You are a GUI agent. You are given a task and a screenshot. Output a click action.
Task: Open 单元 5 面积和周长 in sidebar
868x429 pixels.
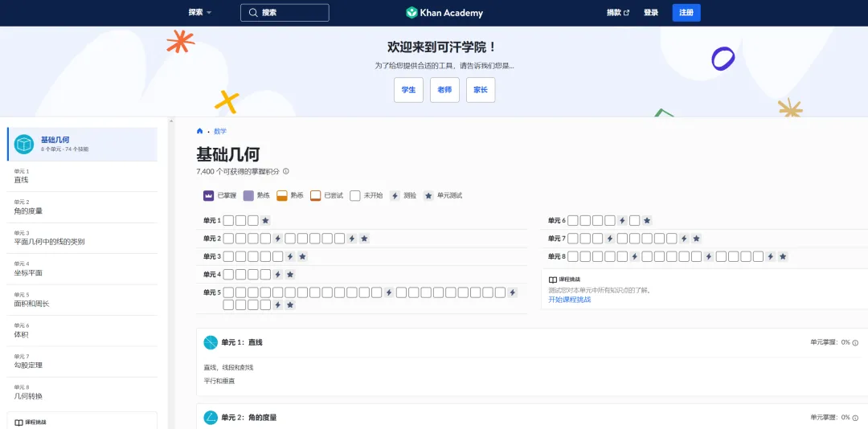pyautogui.click(x=83, y=300)
